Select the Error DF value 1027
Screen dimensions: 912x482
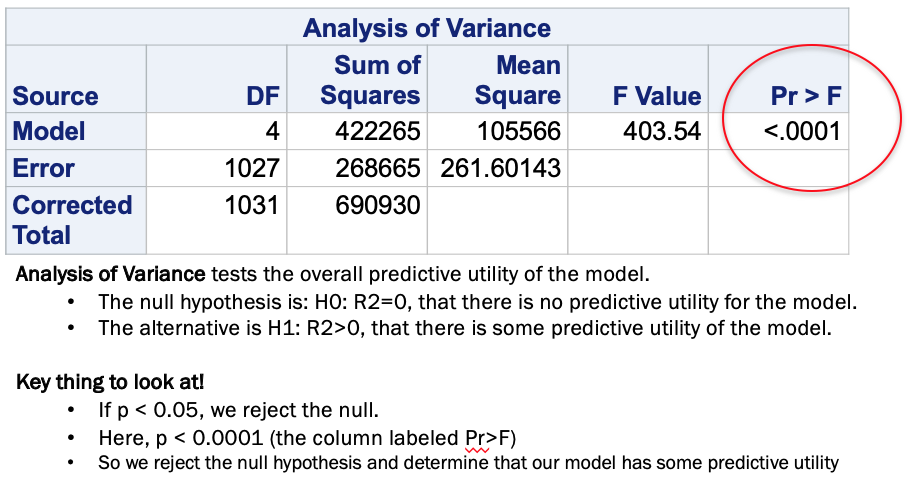[x=252, y=169]
